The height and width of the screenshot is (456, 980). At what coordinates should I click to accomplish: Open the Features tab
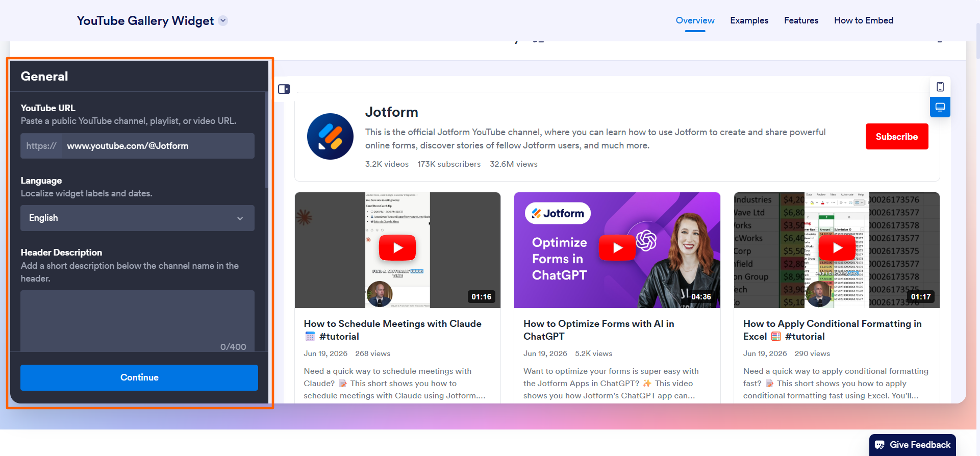coord(801,20)
